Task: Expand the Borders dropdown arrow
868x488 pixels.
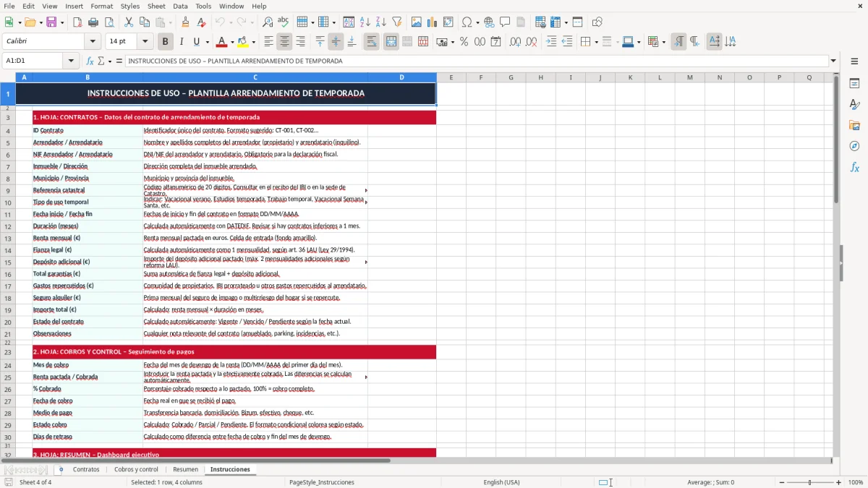Action: click(x=595, y=42)
